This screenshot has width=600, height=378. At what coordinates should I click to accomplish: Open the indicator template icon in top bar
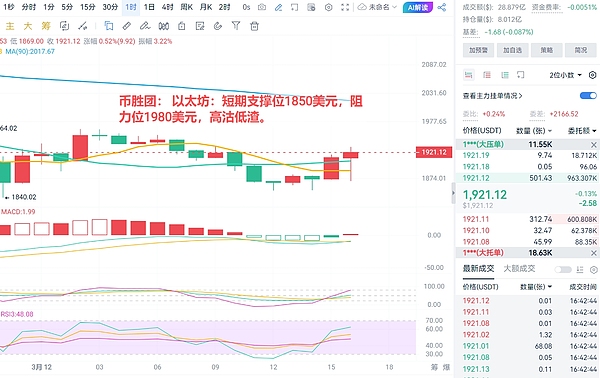[x=311, y=7]
